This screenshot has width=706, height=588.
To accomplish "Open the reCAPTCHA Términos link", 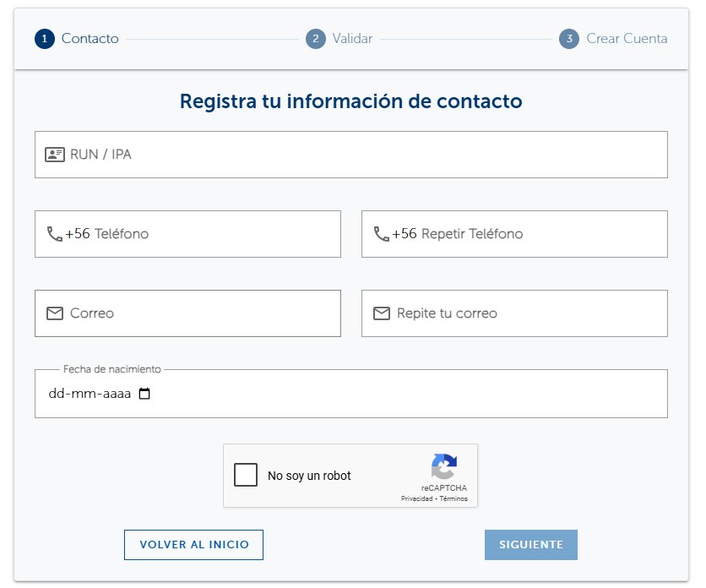I will click(453, 499).
